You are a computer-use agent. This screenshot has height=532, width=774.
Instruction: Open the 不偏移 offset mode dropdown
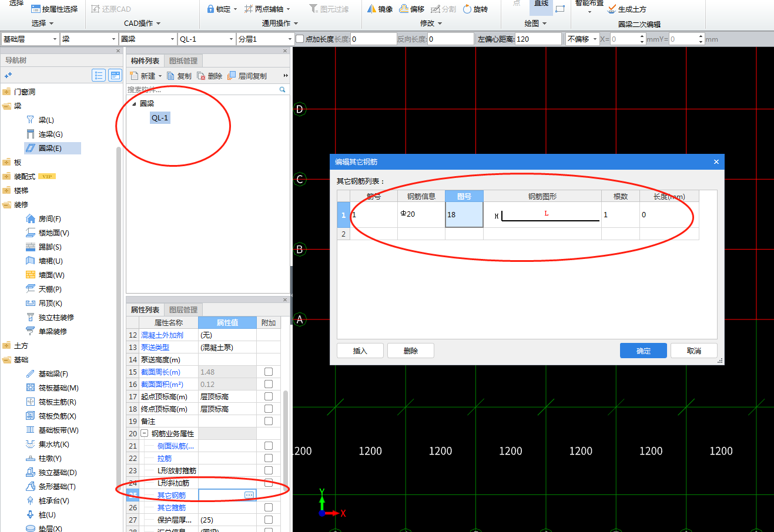(582, 39)
